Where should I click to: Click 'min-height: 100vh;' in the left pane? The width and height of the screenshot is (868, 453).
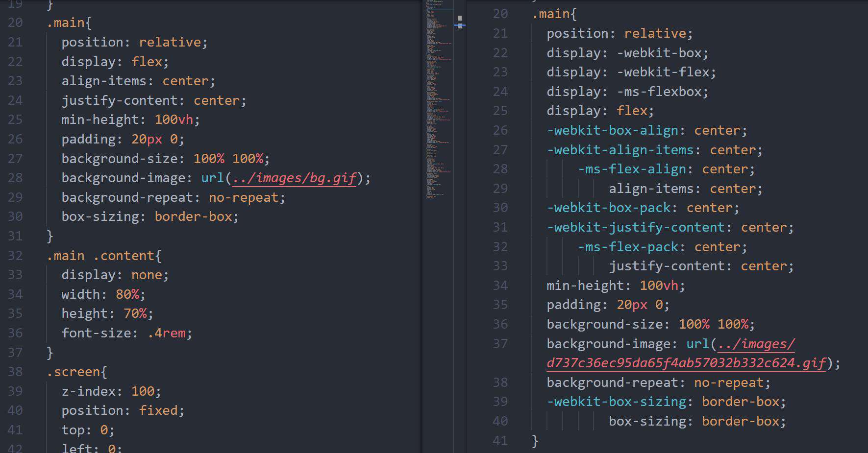(131, 119)
